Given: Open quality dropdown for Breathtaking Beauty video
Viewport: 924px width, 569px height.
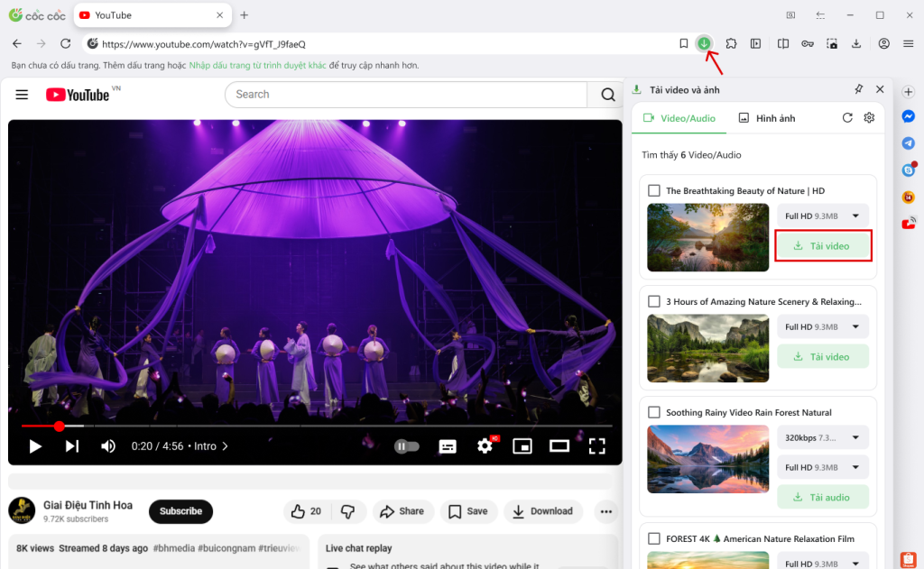Looking at the screenshot, I should click(x=823, y=216).
